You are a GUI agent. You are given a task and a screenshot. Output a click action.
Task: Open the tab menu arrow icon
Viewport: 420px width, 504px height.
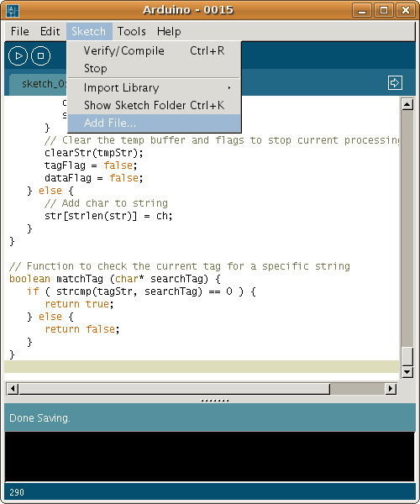click(x=395, y=83)
